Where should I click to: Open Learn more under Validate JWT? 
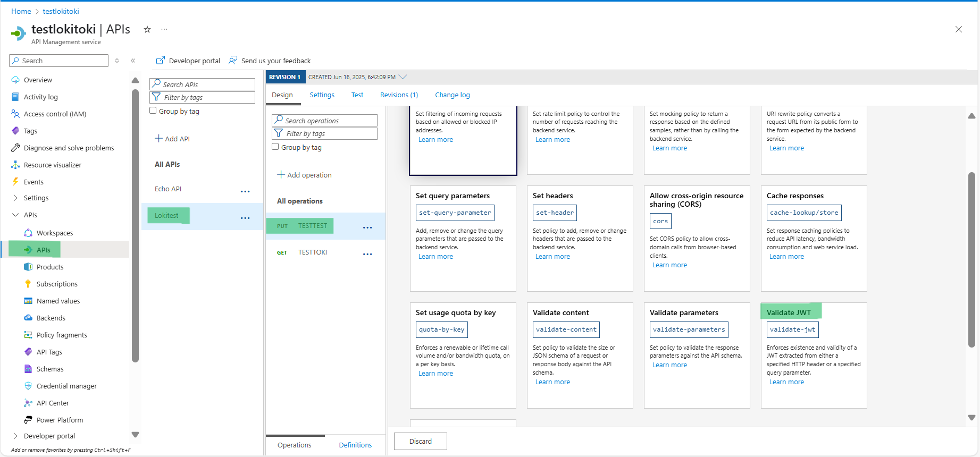786,382
